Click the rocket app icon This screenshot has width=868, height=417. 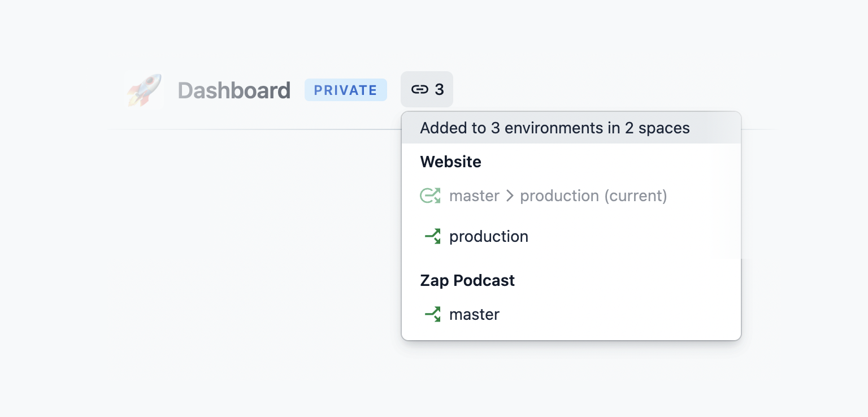[x=144, y=90]
